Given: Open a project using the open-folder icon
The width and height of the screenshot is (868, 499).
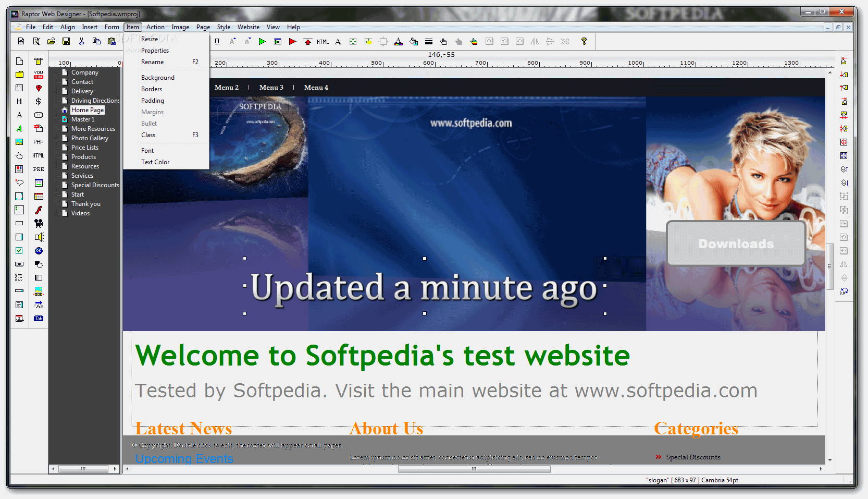Looking at the screenshot, I should (x=51, y=41).
